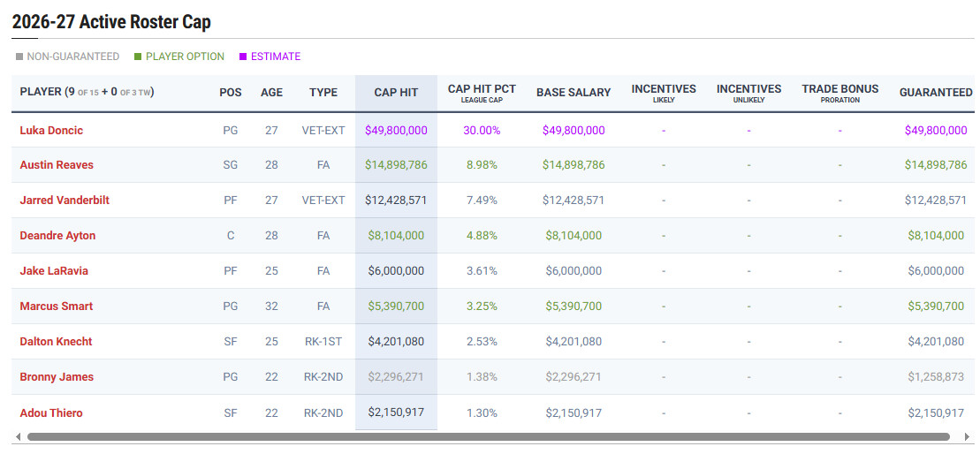The image size is (980, 454).
Task: Click the Type column header
Action: pos(323,93)
